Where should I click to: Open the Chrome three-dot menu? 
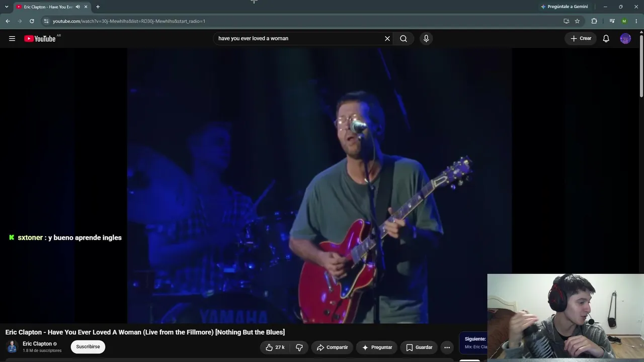[x=636, y=21]
